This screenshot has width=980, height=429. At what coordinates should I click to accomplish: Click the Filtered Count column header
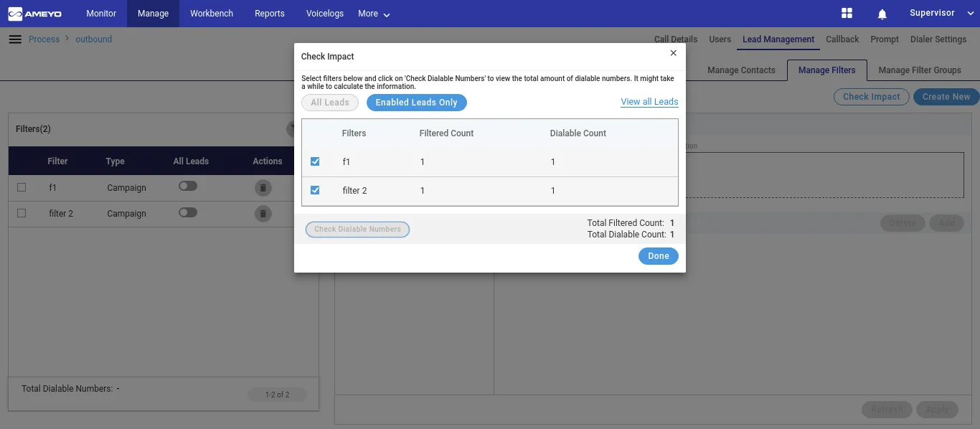446,133
